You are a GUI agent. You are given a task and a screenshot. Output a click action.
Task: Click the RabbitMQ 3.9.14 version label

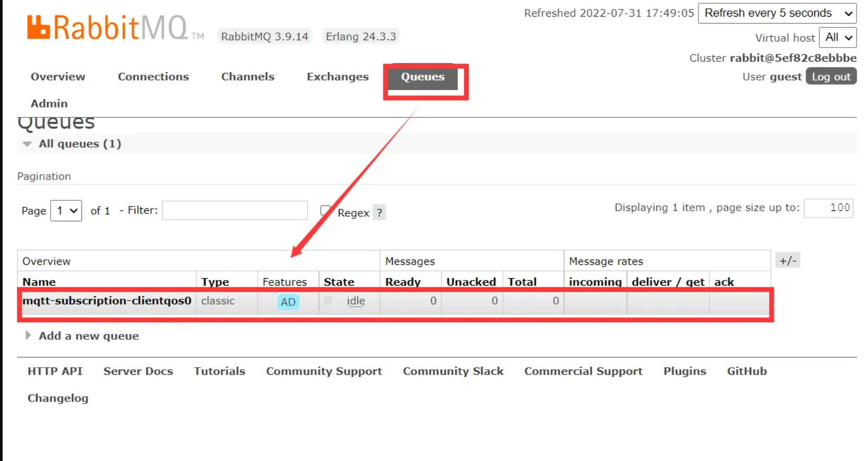pos(264,37)
